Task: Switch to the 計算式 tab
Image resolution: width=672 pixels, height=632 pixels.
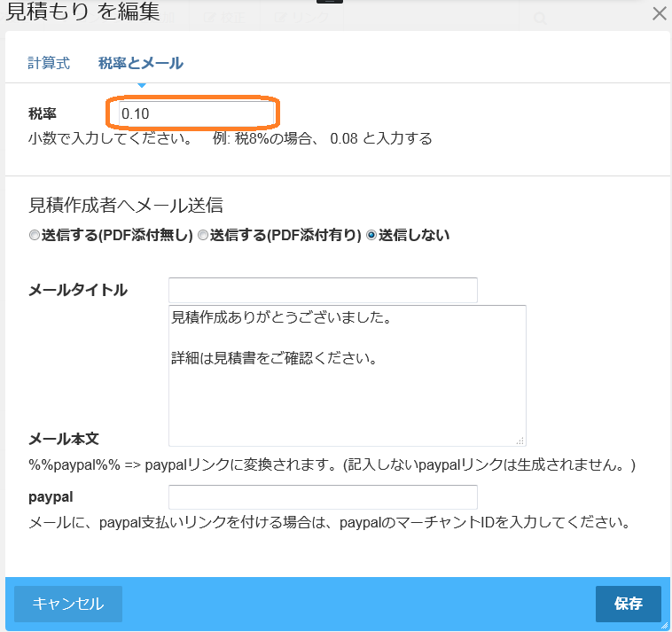Action: click(49, 63)
